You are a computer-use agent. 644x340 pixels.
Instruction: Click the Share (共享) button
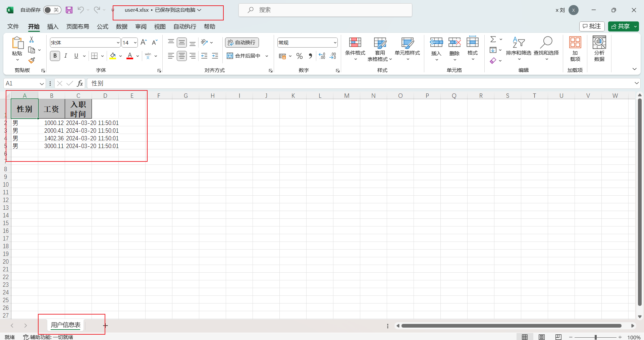(620, 26)
